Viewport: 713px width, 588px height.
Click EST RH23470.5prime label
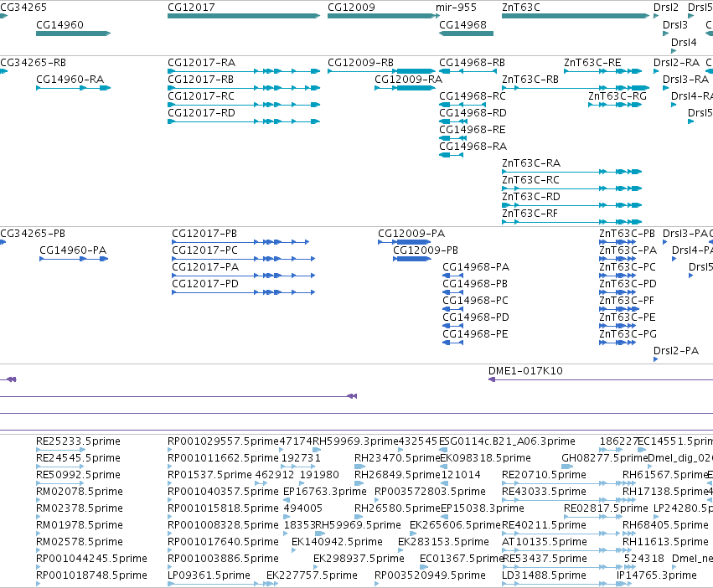point(398,458)
